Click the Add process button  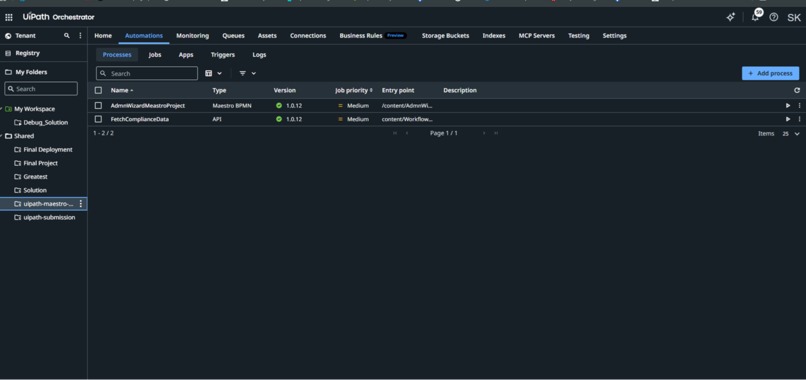[x=770, y=74]
